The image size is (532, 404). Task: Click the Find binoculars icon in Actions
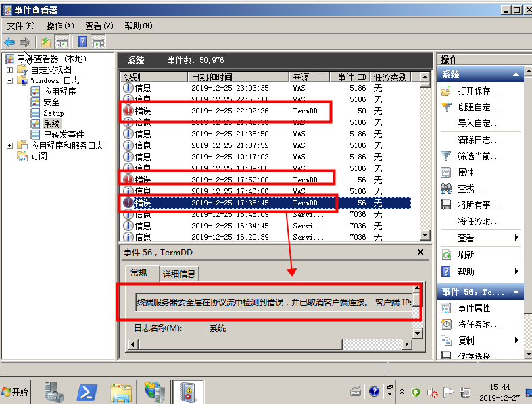pos(446,189)
